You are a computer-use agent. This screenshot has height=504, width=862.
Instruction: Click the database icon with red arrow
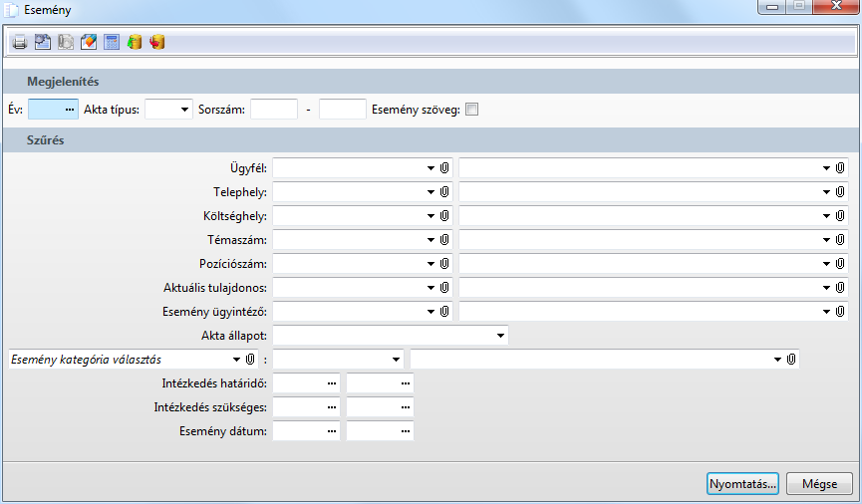click(157, 42)
